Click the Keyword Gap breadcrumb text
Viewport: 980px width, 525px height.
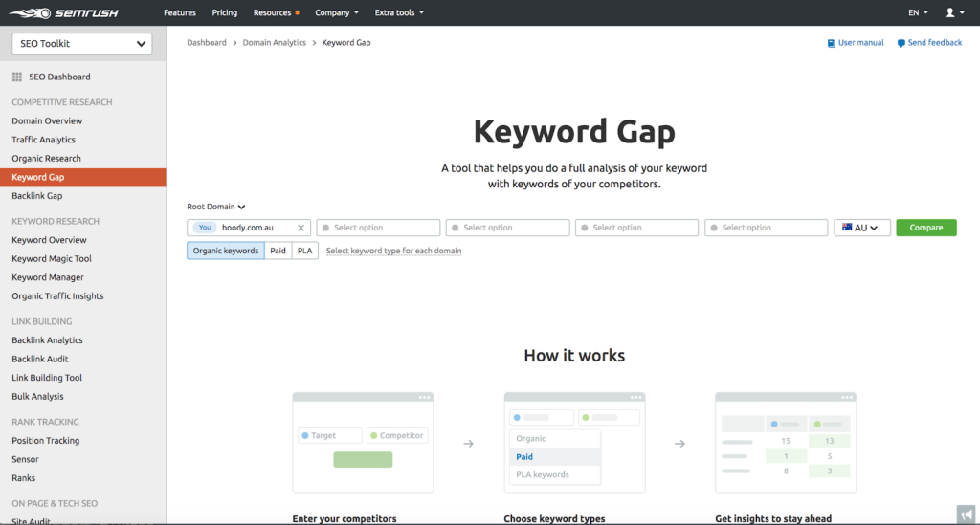click(346, 43)
